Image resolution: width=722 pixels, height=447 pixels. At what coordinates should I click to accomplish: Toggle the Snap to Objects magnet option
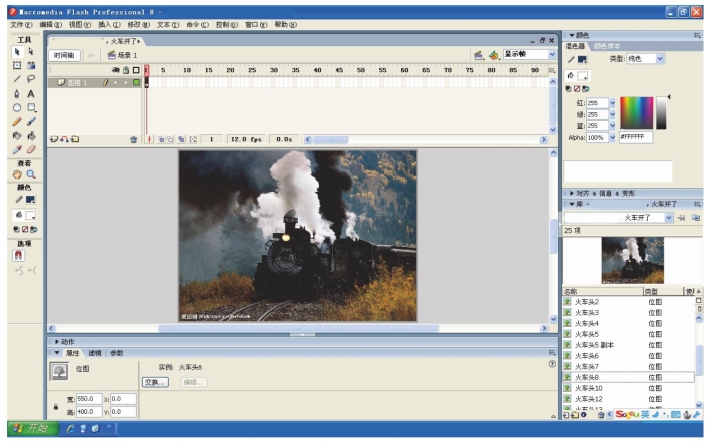tap(19, 255)
